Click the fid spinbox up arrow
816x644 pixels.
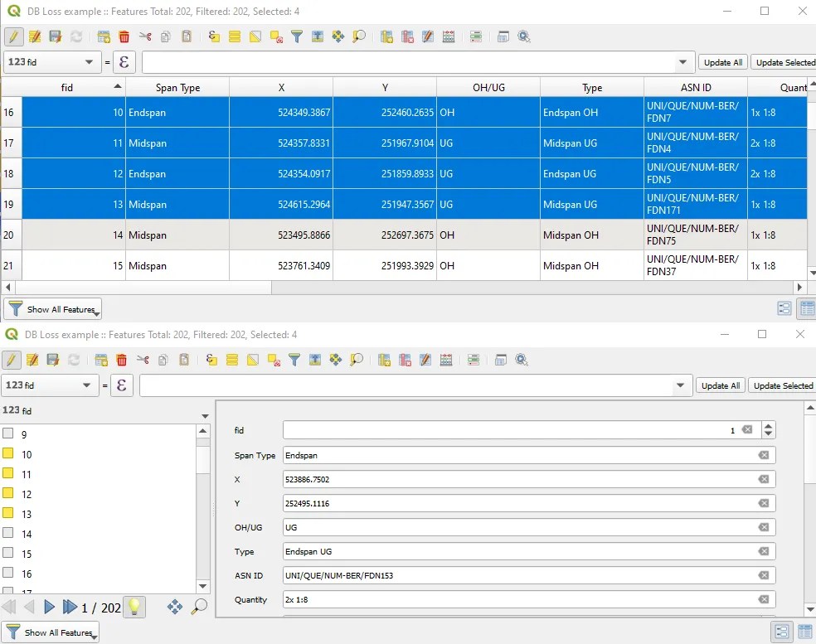[x=768, y=426]
